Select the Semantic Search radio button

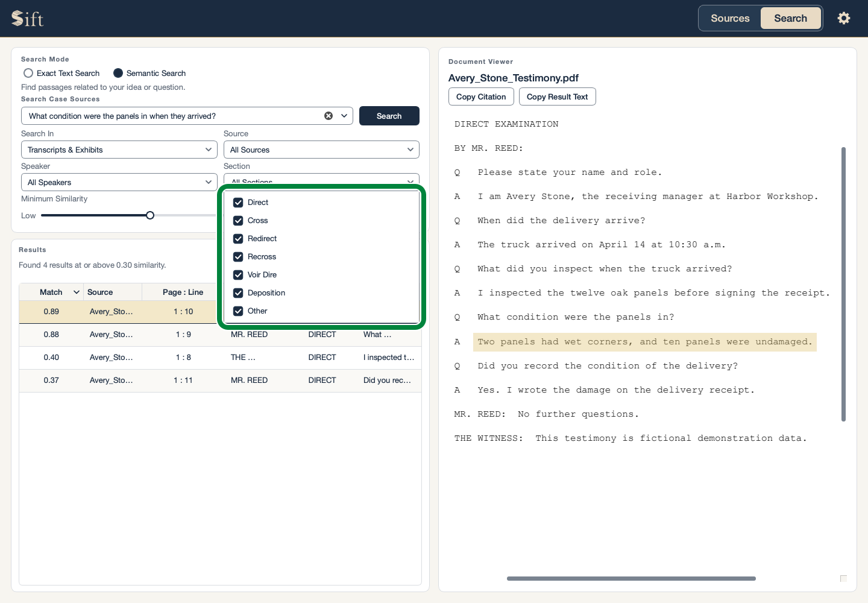(x=118, y=73)
